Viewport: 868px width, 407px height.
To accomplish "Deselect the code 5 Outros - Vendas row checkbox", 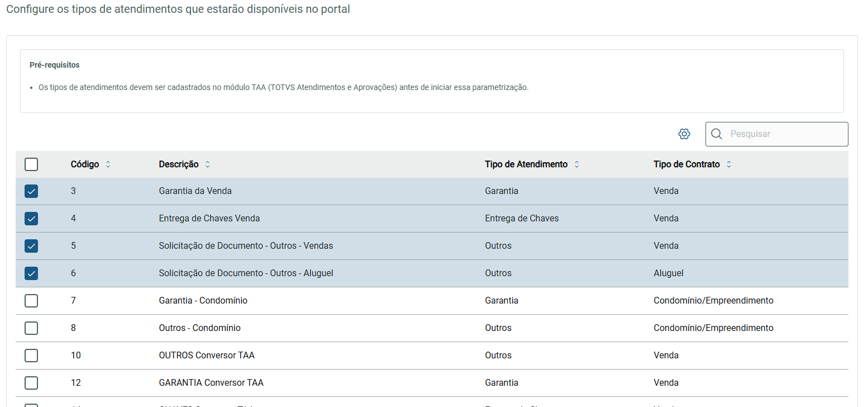I will click(31, 246).
